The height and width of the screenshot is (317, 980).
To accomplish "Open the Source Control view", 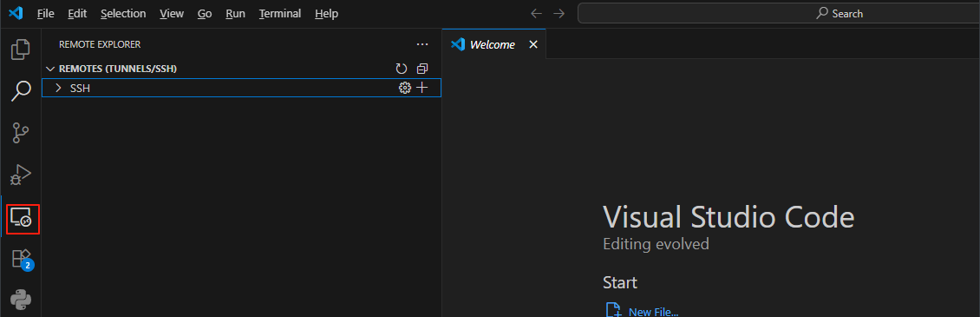I will pyautogui.click(x=21, y=134).
